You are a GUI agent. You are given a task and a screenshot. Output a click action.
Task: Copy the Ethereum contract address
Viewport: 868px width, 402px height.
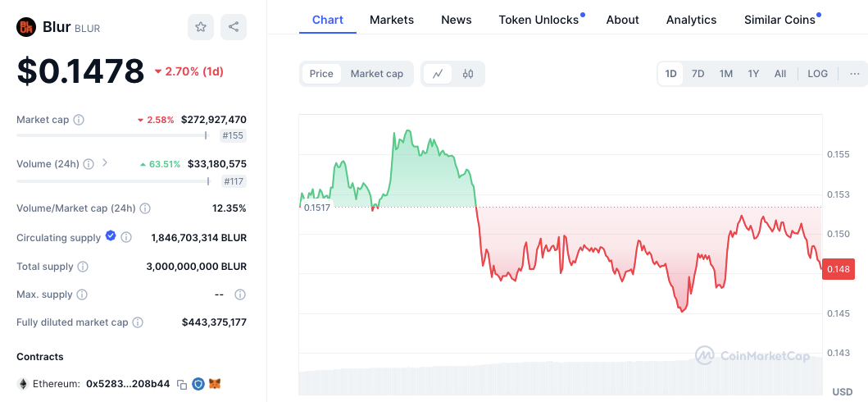coord(182,384)
